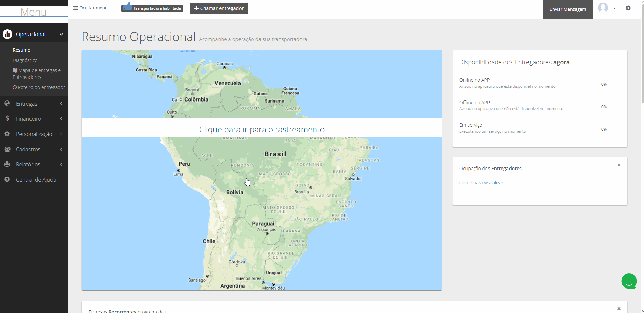This screenshot has height=313, width=644.
Task: Close the Ocupação dos Entregadores panel
Action: pos(619,165)
